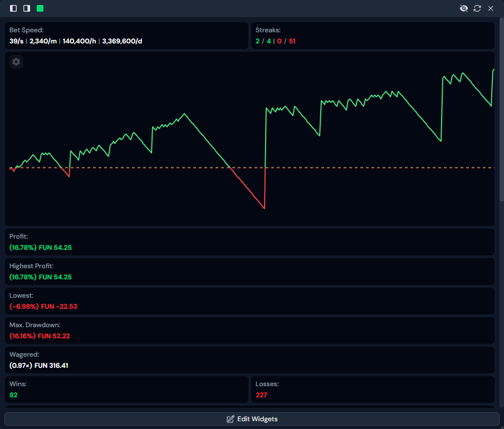This screenshot has width=504, height=429.
Task: Click the pencil icon in Edit Widgets
Action: [230, 419]
